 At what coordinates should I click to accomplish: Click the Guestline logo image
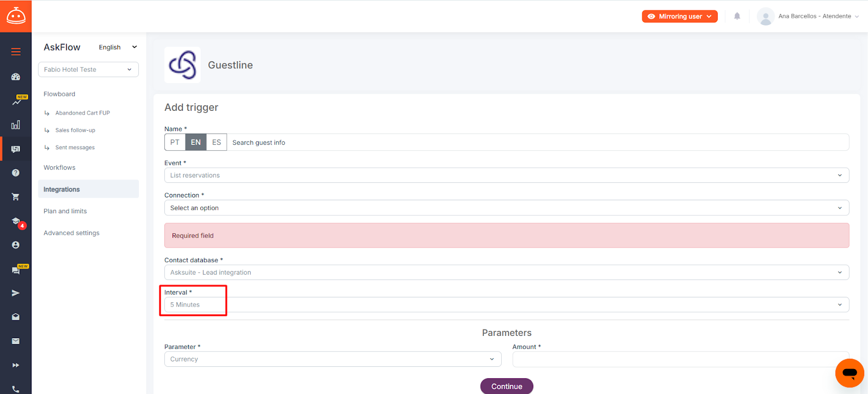[182, 65]
